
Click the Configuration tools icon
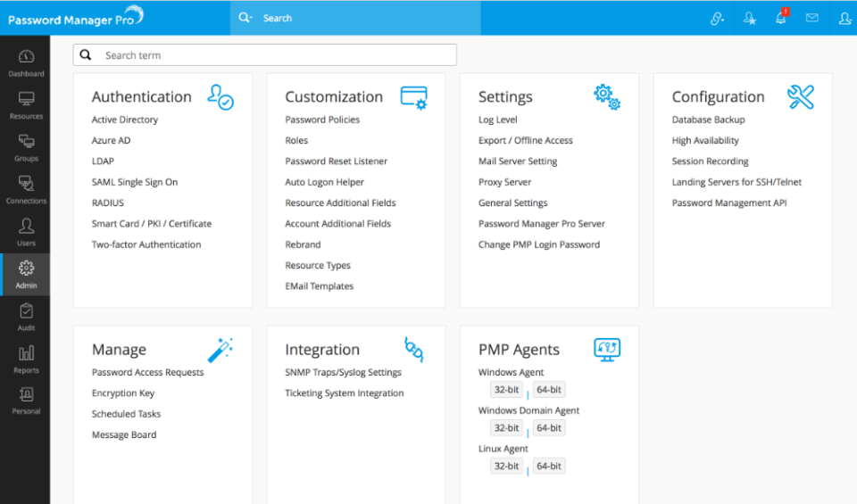pyautogui.click(x=801, y=97)
